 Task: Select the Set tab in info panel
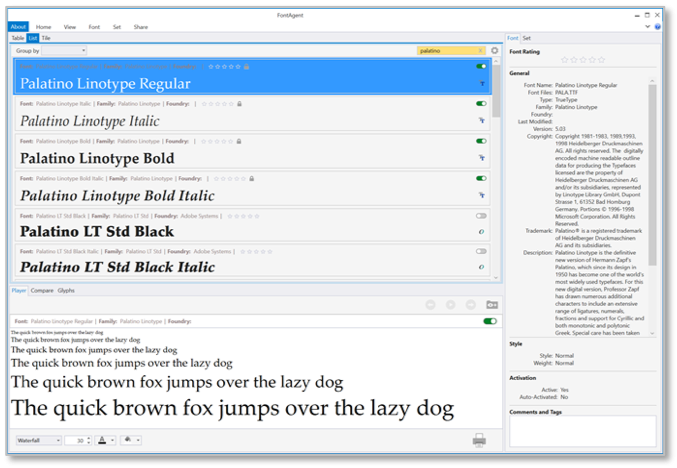[527, 38]
